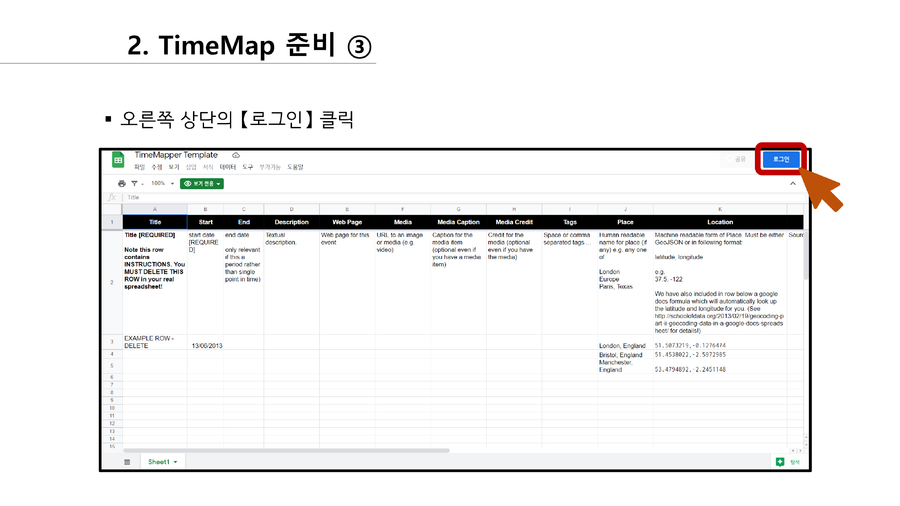Screen dimensions: 900x506
Task: Select column D header
Action: point(292,209)
